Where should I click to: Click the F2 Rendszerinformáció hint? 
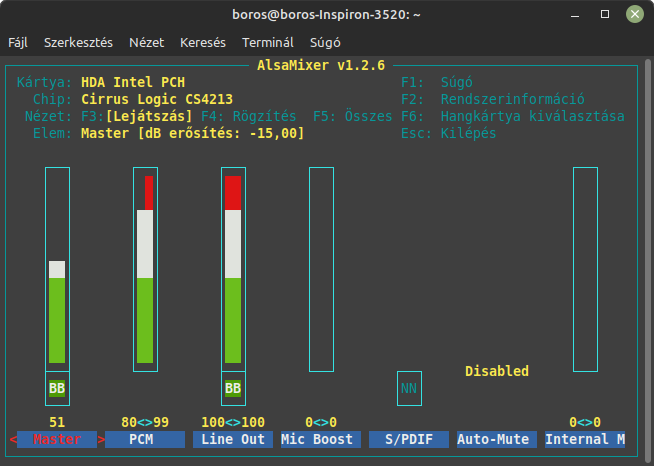[493, 99]
